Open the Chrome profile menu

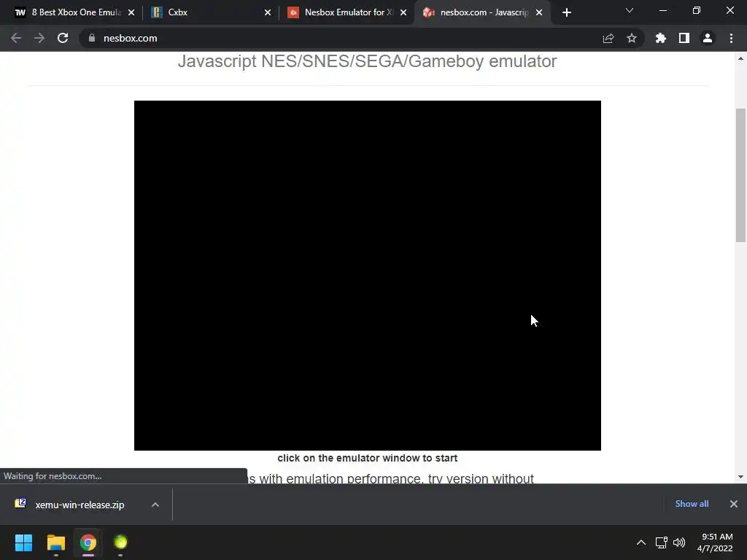pyautogui.click(x=708, y=38)
